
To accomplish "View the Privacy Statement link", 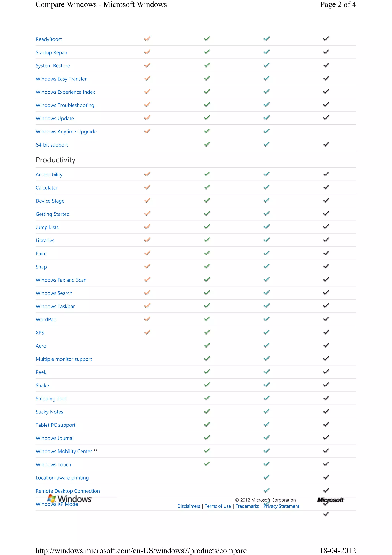I will click(x=281, y=506).
